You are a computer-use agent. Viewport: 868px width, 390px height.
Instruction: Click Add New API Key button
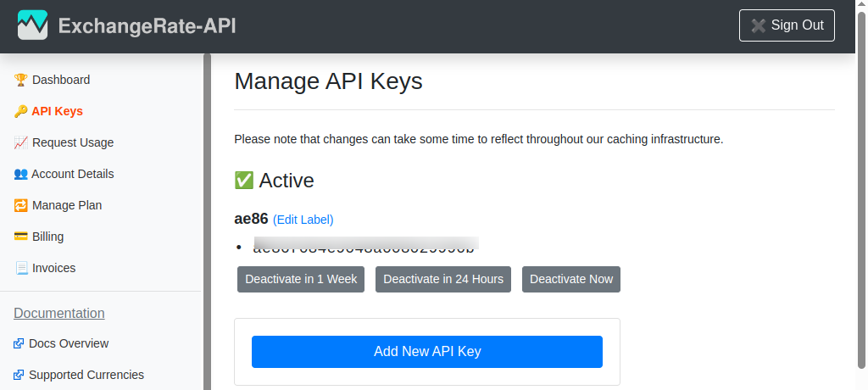pyautogui.click(x=427, y=352)
